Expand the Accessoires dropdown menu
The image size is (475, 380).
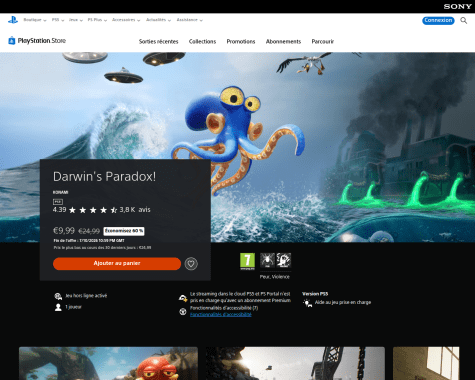point(126,20)
